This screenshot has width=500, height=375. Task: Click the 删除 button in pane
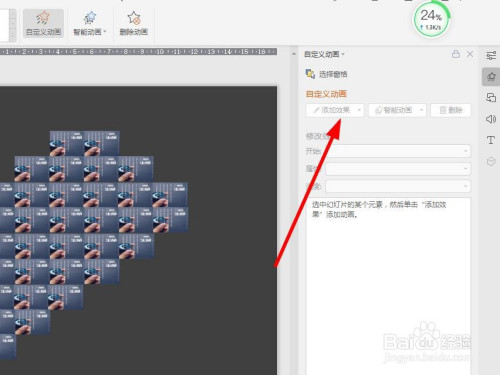pyautogui.click(x=451, y=110)
